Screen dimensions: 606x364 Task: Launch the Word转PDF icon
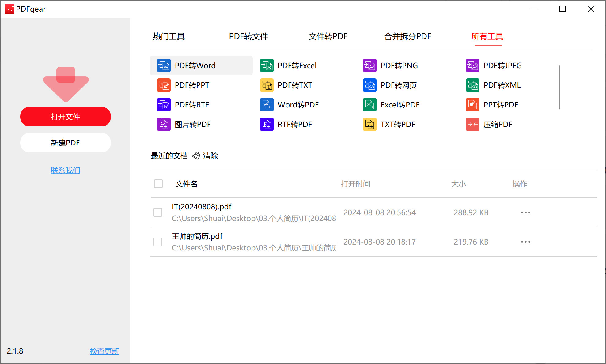tap(267, 105)
